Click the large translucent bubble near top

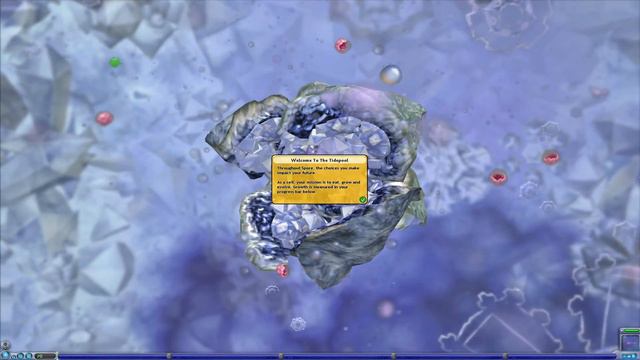point(391,75)
